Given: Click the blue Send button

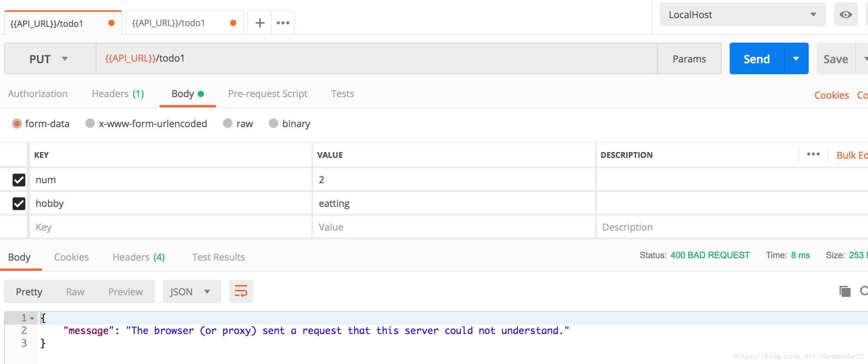Looking at the screenshot, I should coord(757,59).
